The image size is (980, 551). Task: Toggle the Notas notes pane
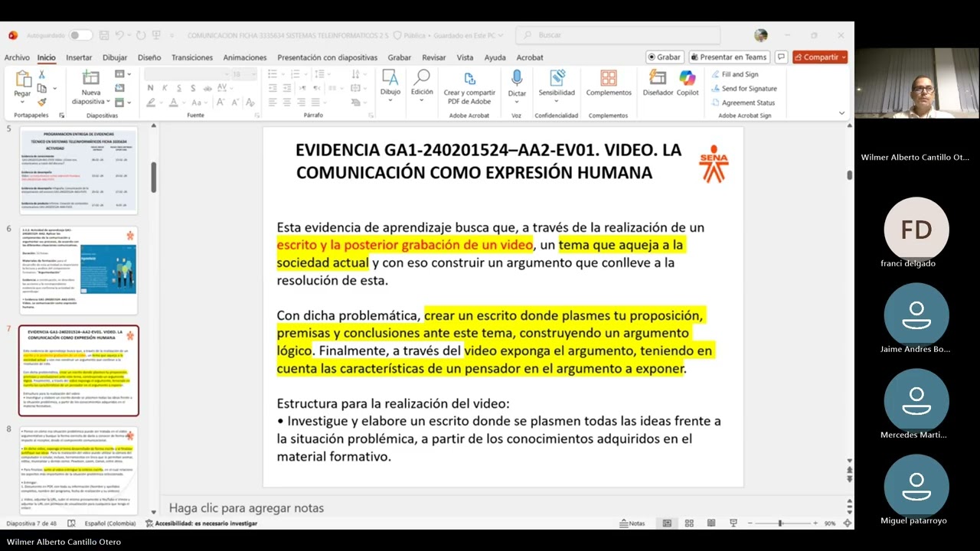pyautogui.click(x=632, y=523)
